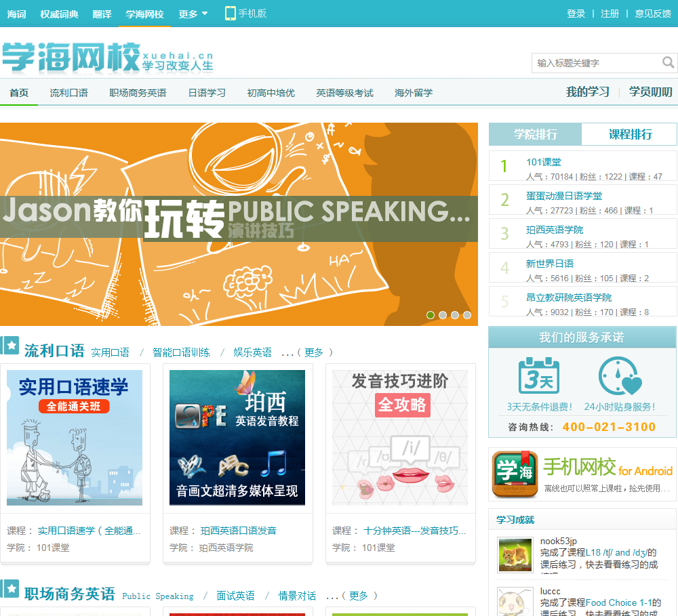
Task: Click 翻译 in top bar
Action: pyautogui.click(x=102, y=14)
